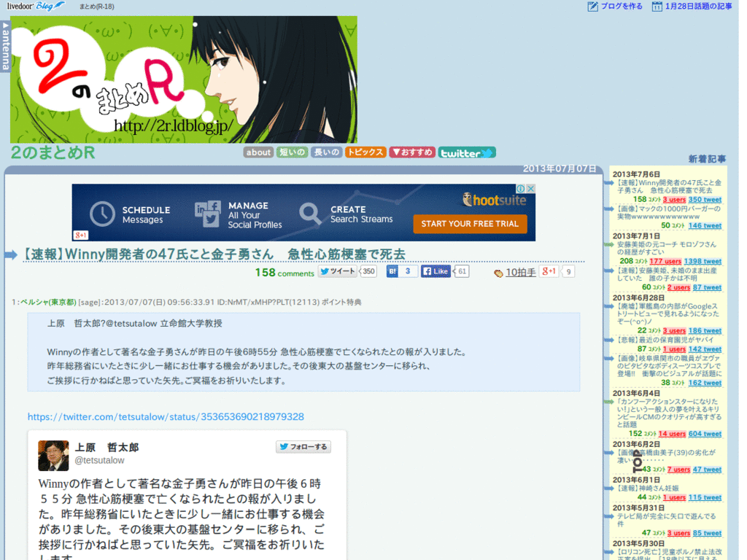
Task: Click the 604 tweet sidebar link
Action: [705, 434]
